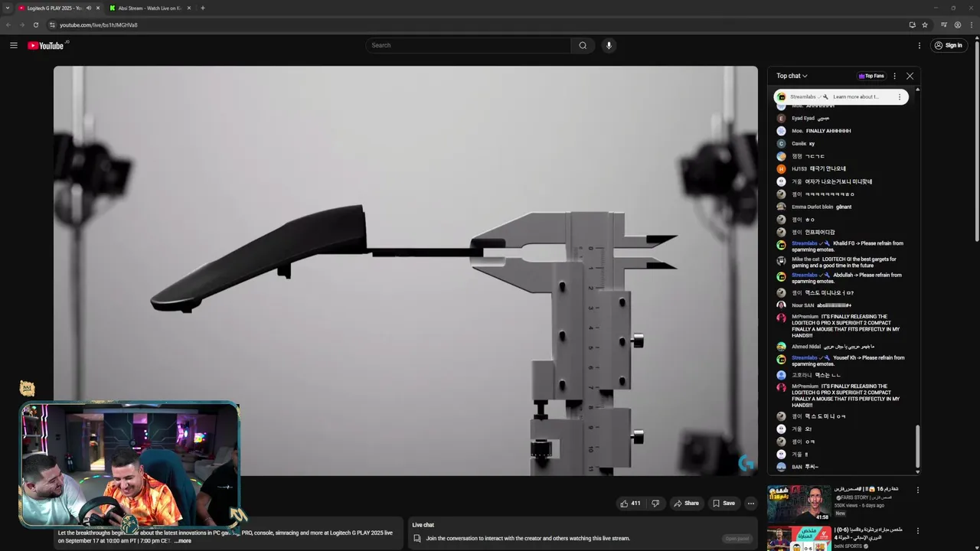Open live chat options three-dot menu
The image size is (980, 551).
click(894, 76)
